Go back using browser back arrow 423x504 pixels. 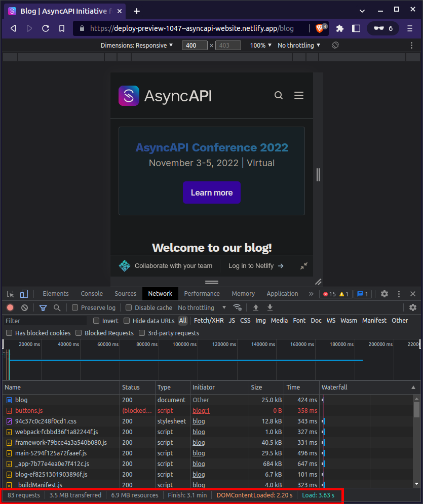[x=13, y=28]
